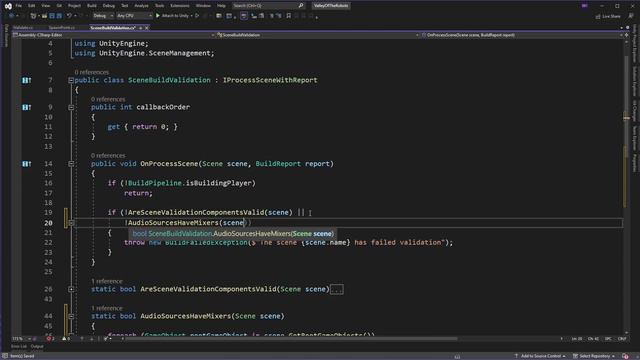Screen dimensions: 640x360
Task: Click Select Repository in status bar
Action: coord(594,356)
